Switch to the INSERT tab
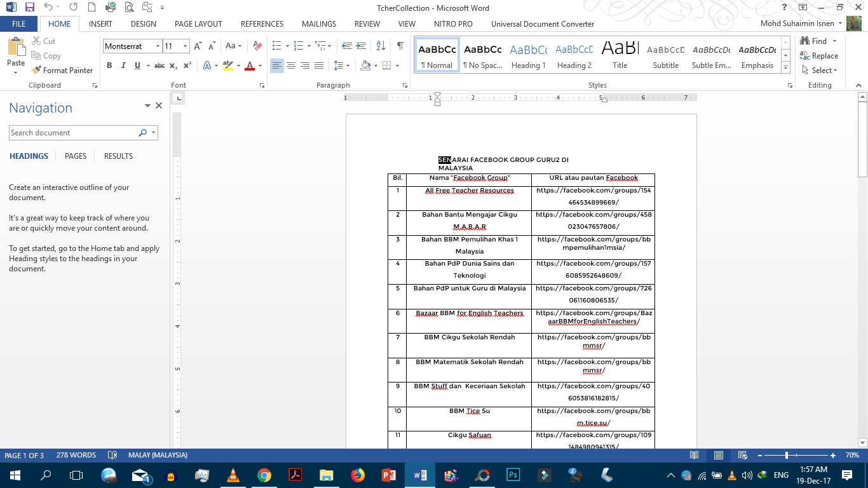The image size is (868, 488). [100, 24]
